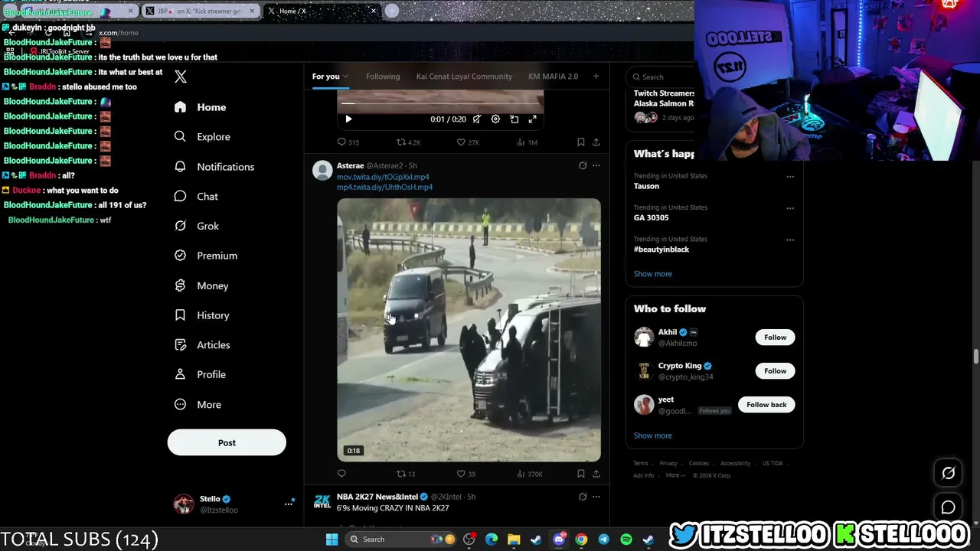Screen dimensions: 980x551
Task: Open Asterae's profile avatar
Action: (322, 170)
